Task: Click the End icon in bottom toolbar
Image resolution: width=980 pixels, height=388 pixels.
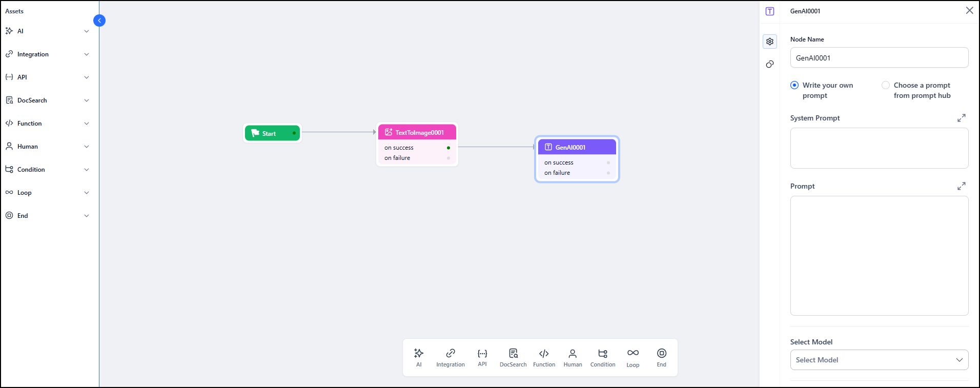Action: pyautogui.click(x=661, y=357)
